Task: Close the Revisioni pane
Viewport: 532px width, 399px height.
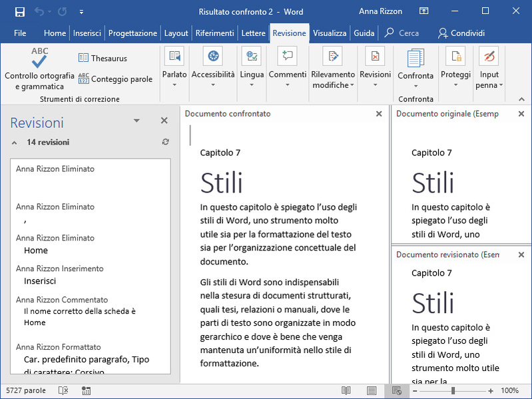Action: 164,121
